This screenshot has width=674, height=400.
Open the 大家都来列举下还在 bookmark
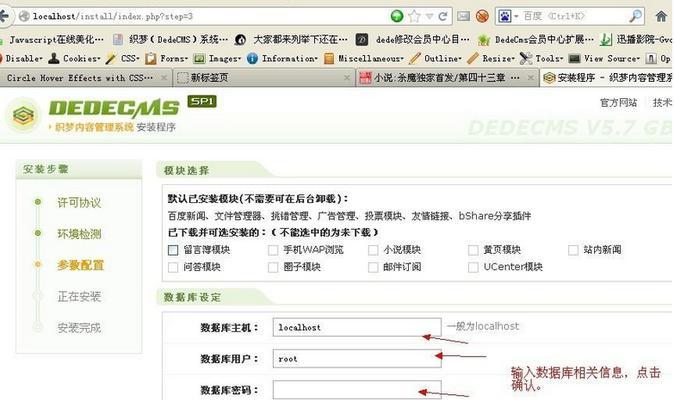pyautogui.click(x=292, y=40)
